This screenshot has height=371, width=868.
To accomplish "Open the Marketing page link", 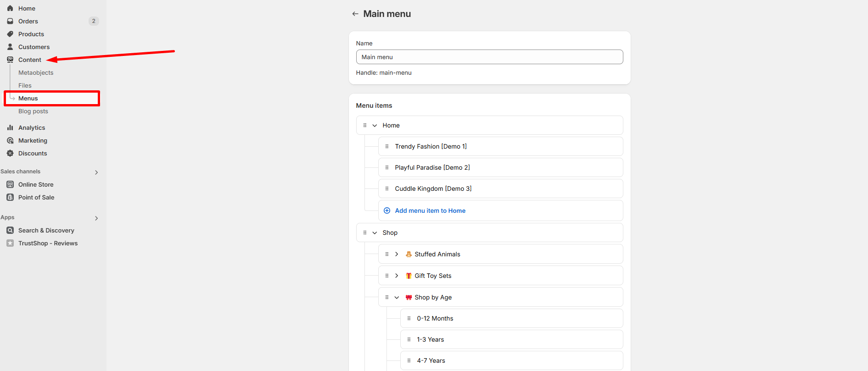I will pos(33,140).
